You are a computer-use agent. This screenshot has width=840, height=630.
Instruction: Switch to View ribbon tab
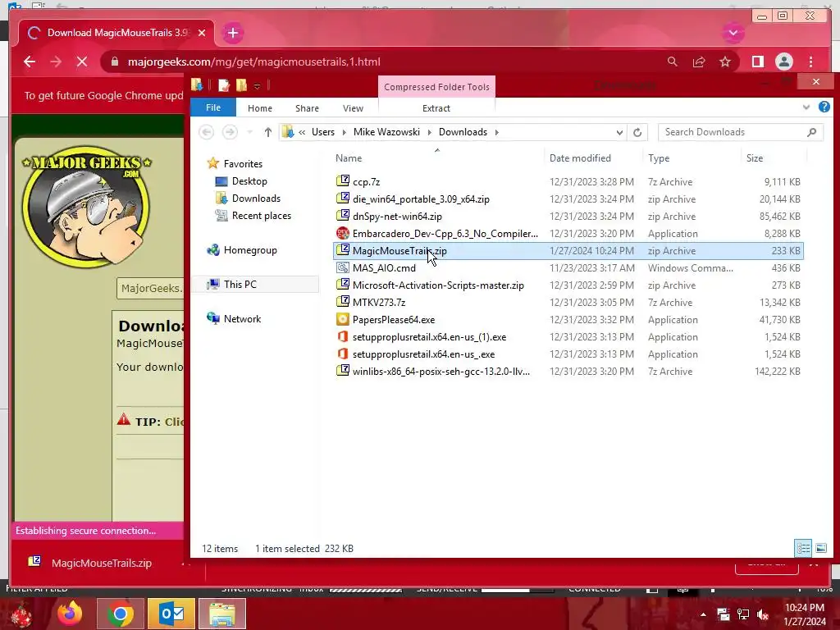pos(353,108)
